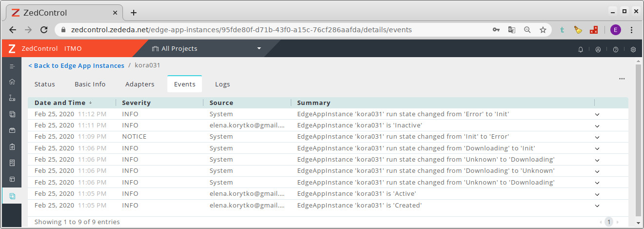Image resolution: width=644 pixels, height=229 pixels.
Task: Expand the 'Error' to 'Init' event row
Action: coord(597,114)
